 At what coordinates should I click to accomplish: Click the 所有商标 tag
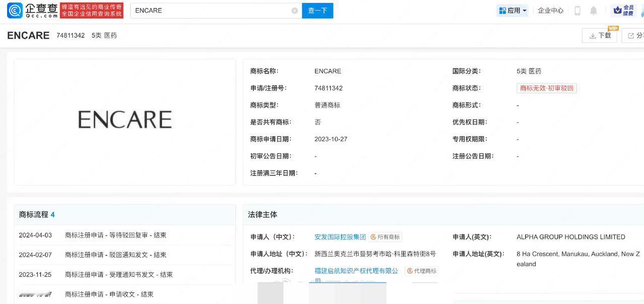[385, 237]
